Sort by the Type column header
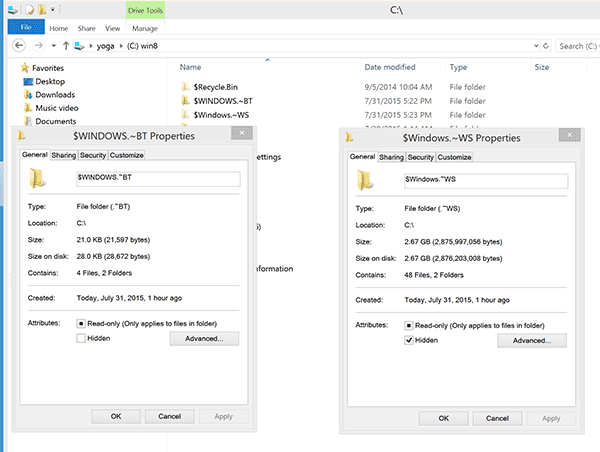The width and height of the screenshot is (600, 452). pos(458,67)
